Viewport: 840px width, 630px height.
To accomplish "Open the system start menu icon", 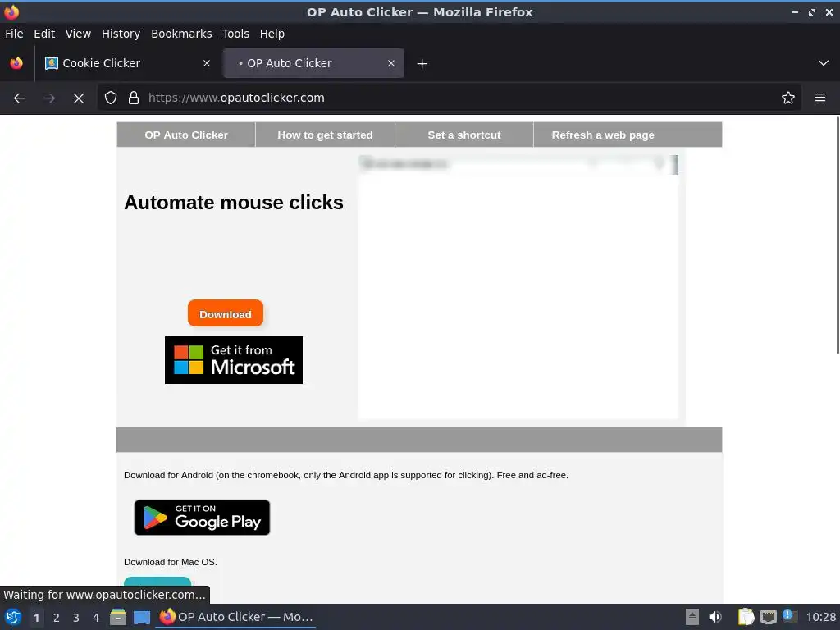I will (x=13, y=617).
